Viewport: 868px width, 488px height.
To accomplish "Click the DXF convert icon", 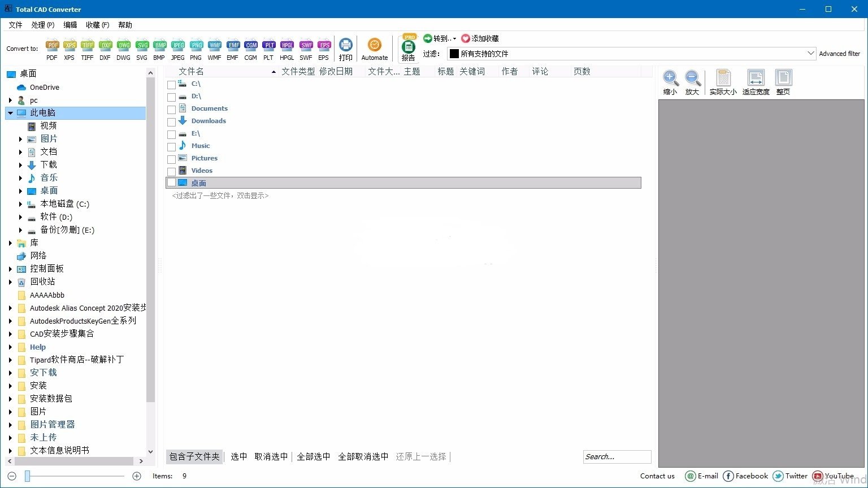I will [106, 49].
